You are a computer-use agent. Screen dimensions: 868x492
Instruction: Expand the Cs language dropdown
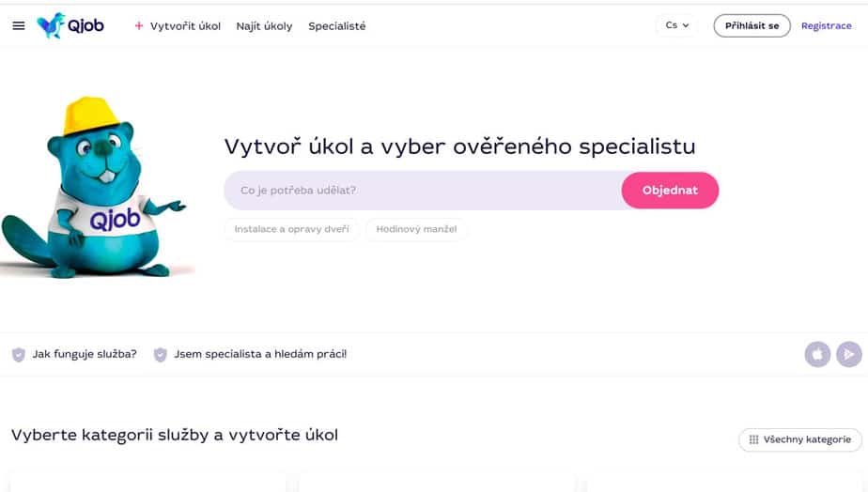(x=677, y=25)
